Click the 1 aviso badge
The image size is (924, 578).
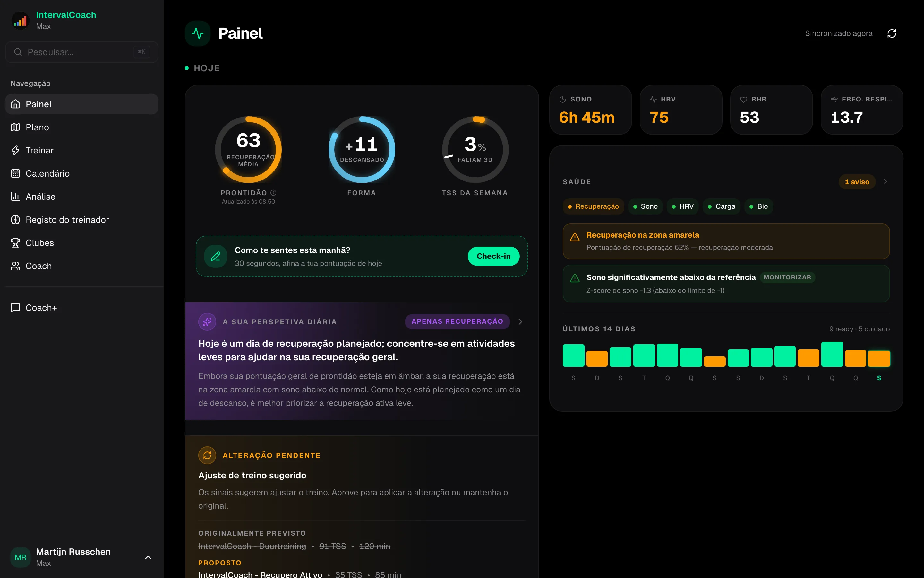tap(857, 182)
